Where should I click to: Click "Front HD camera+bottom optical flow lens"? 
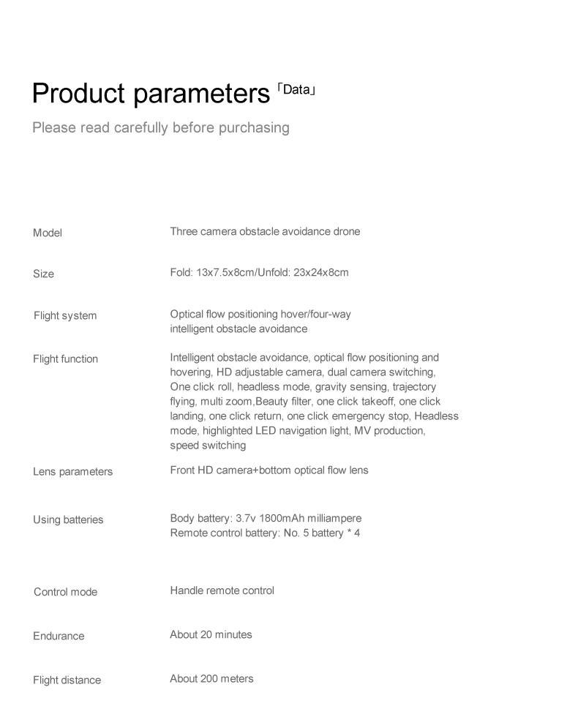(269, 470)
